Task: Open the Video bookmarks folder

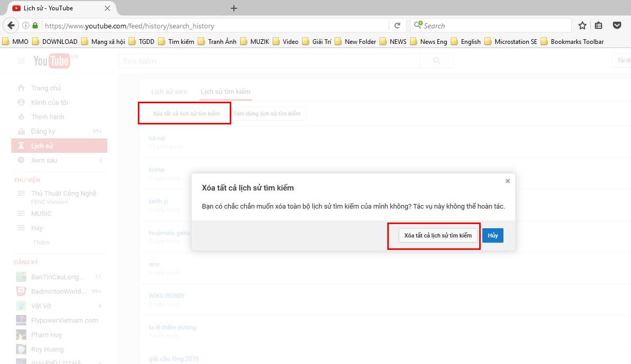Action: coord(286,41)
